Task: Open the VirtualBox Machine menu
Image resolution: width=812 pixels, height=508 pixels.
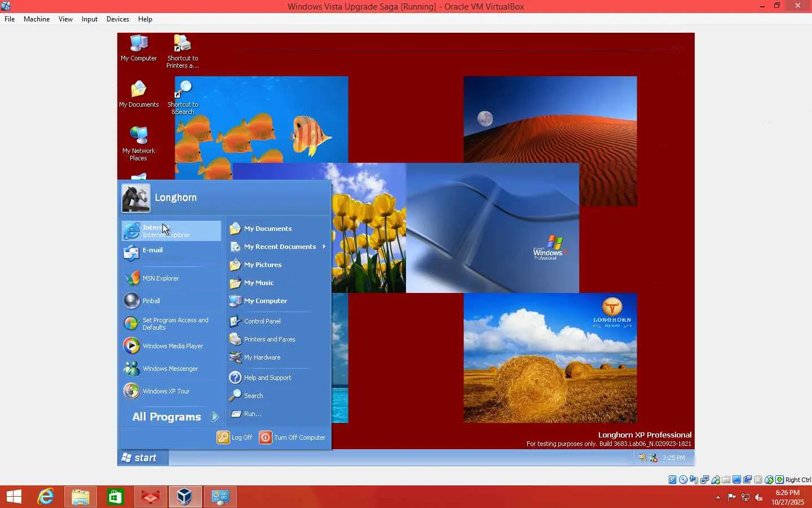Action: (x=37, y=19)
